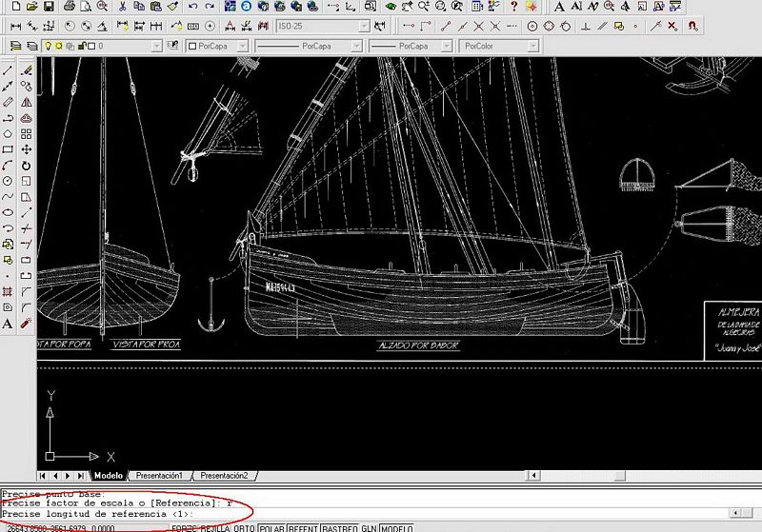The width and height of the screenshot is (762, 532).
Task: Switch to the Modelo tab
Action: (108, 476)
